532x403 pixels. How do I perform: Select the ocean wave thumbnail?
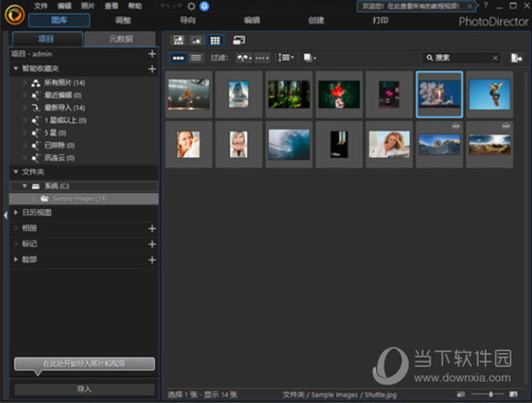point(289,144)
